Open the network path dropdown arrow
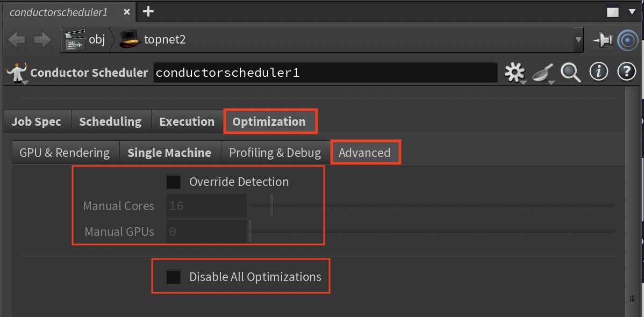Screen dimensions: 644x317 (578, 40)
